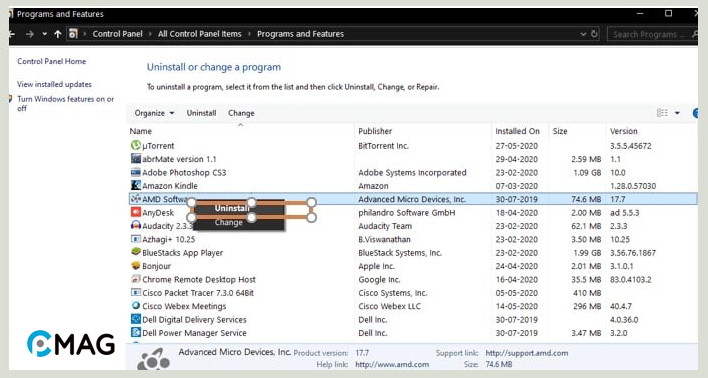Select the B.Viswanathan publisher cell

pos(384,239)
